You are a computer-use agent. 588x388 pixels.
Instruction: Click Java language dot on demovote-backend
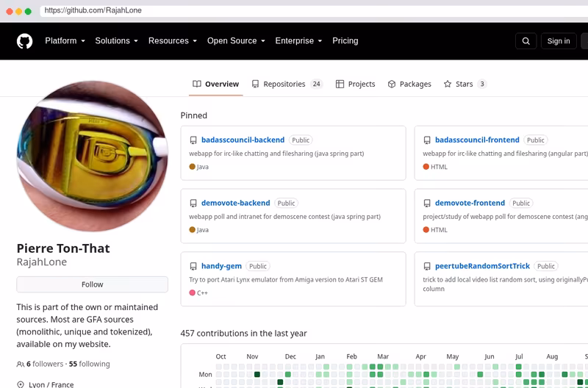point(193,230)
